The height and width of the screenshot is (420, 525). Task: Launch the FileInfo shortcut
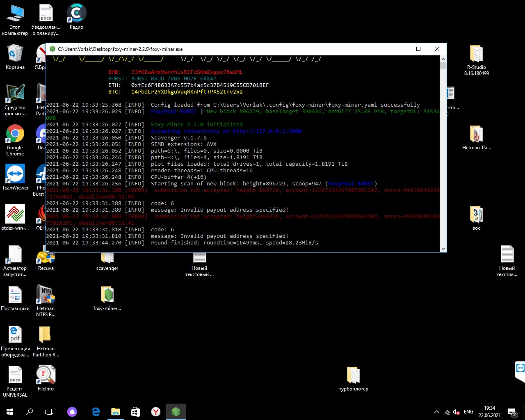pos(46,378)
